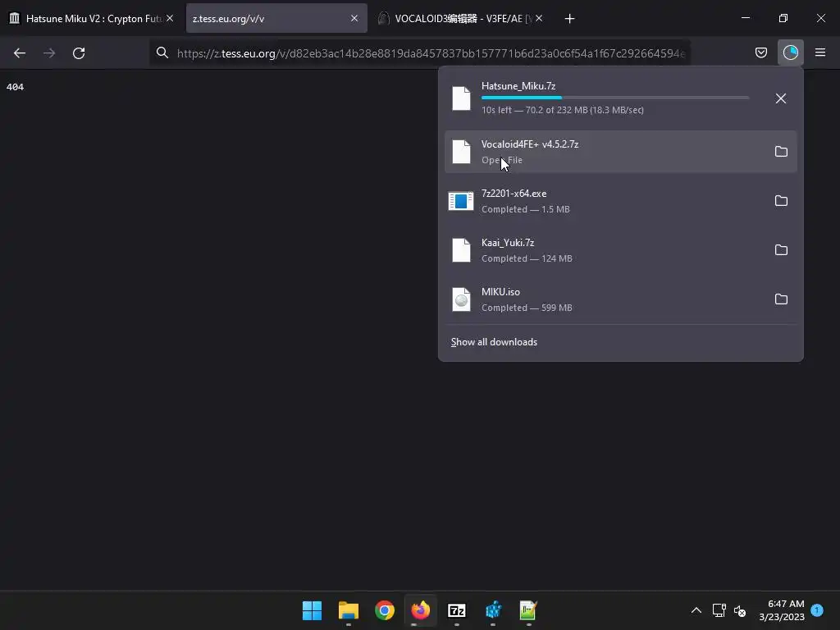This screenshot has width=840, height=630.
Task: Show 7z2201-x64.exe in folder
Action: (781, 201)
